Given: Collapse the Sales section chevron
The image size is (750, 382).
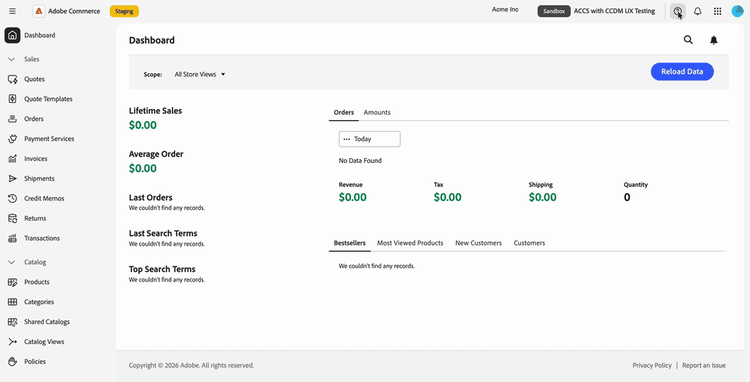Looking at the screenshot, I should (12, 59).
